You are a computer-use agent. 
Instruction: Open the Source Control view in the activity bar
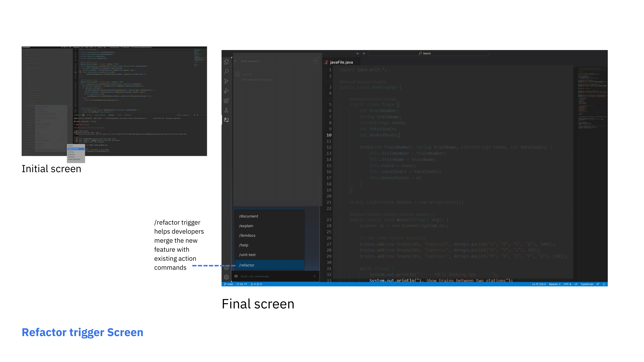click(x=226, y=81)
